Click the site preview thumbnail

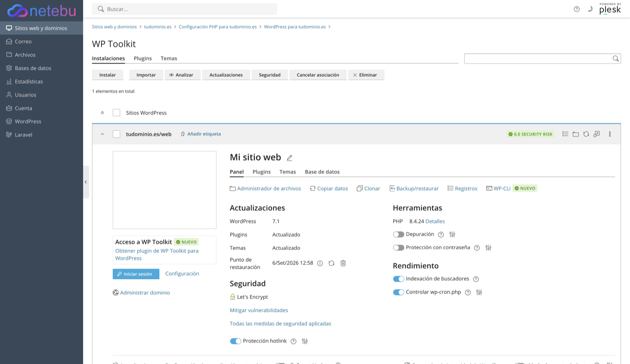click(164, 190)
